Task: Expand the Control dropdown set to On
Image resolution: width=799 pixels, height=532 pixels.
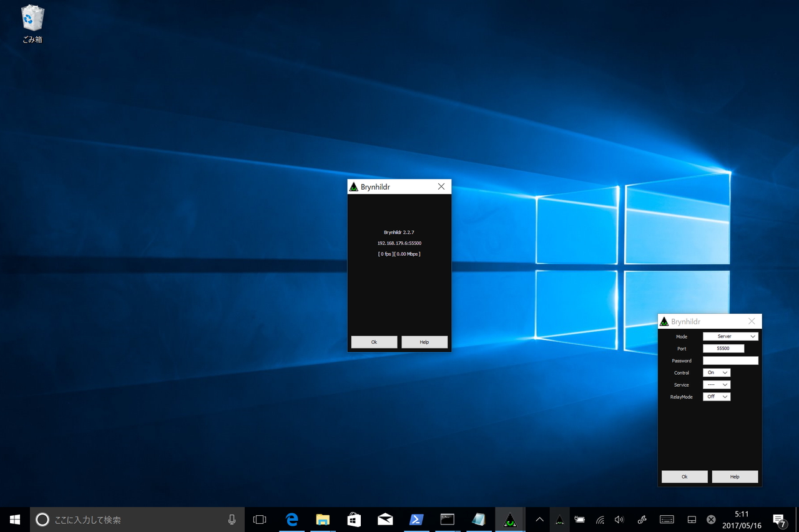Action: coord(717,373)
